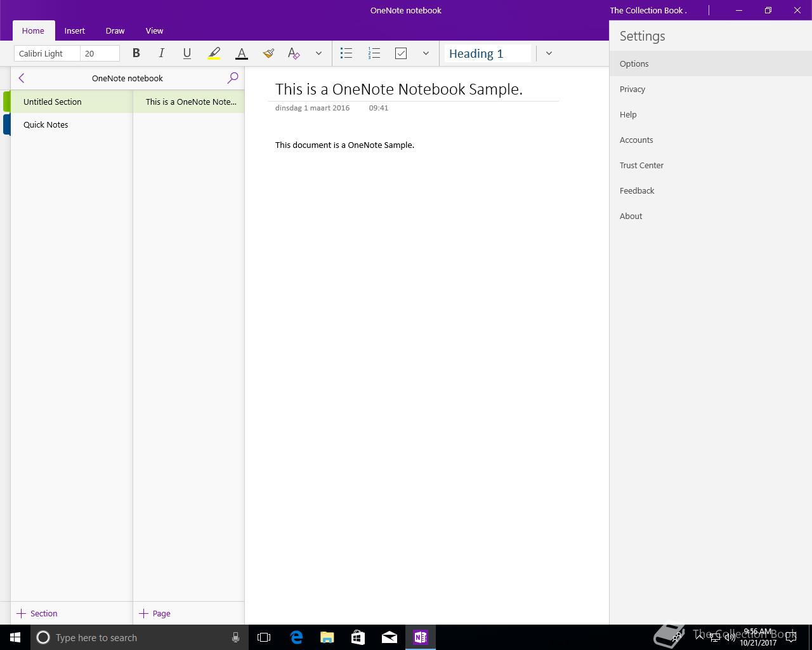Expand more font formatting options
Viewport: 812px width, 650px height.
coord(318,53)
